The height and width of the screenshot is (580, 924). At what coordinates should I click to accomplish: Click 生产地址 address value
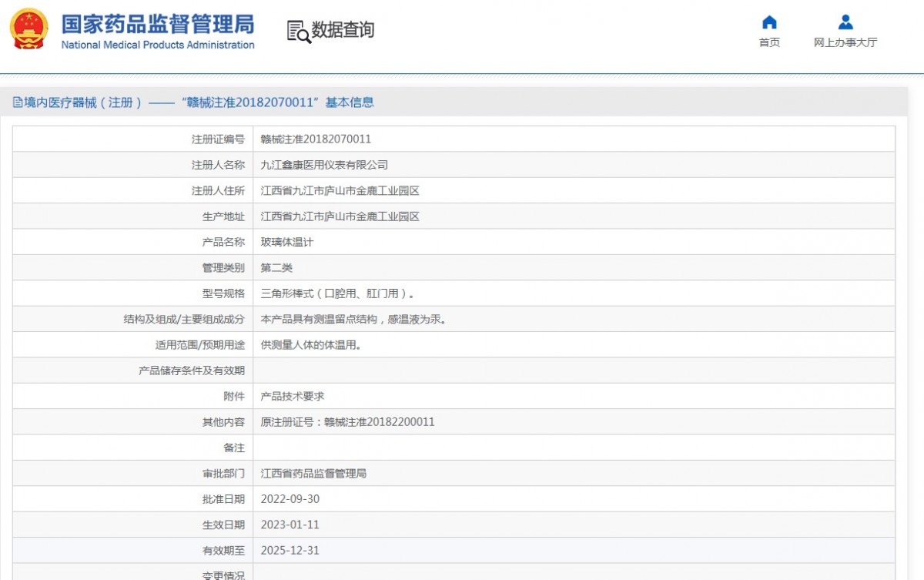pos(340,216)
